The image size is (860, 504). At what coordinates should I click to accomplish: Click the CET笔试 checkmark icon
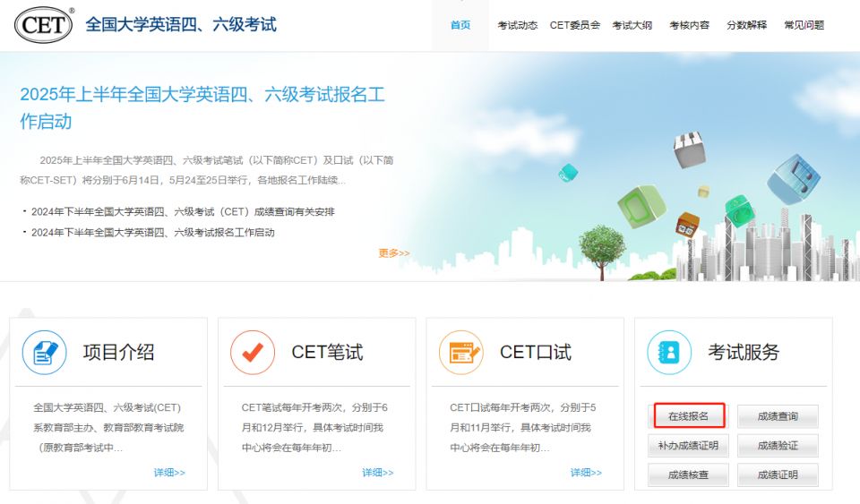(x=253, y=353)
